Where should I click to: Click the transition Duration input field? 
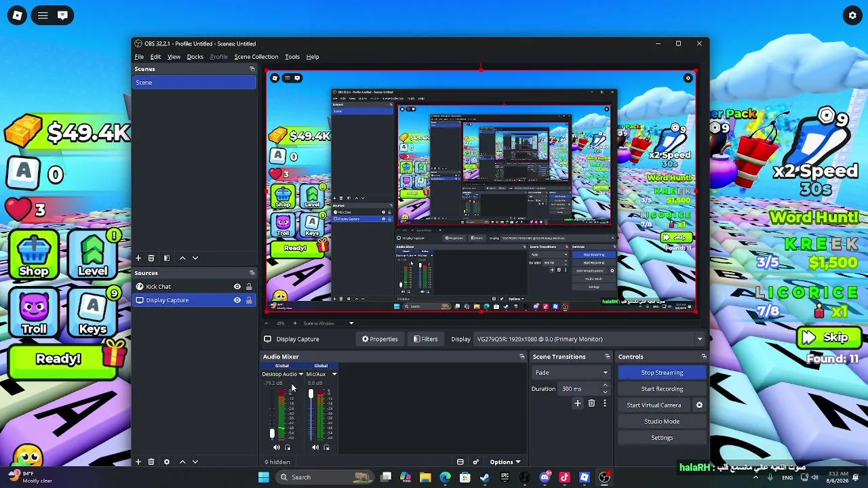(x=579, y=389)
